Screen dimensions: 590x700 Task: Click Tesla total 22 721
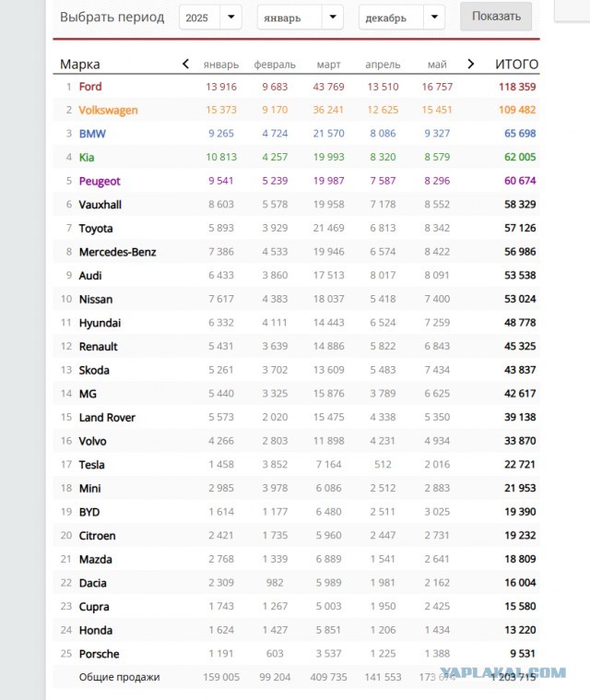(x=520, y=465)
